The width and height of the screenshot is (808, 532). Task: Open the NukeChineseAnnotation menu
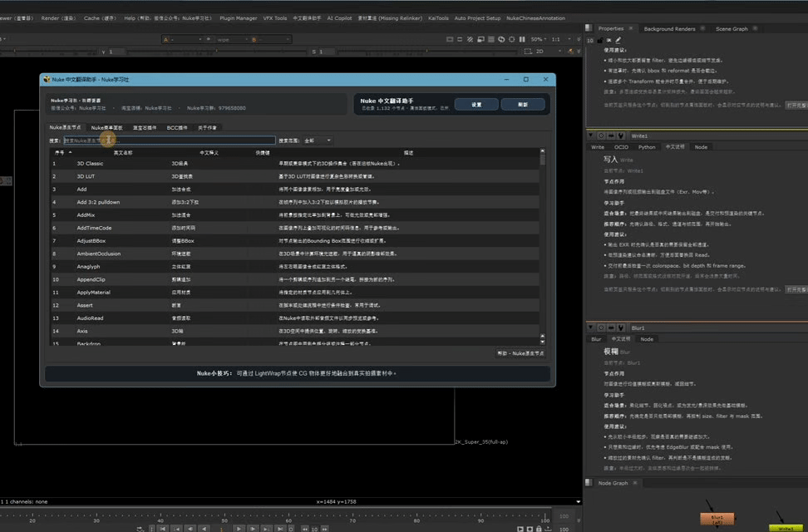point(535,18)
